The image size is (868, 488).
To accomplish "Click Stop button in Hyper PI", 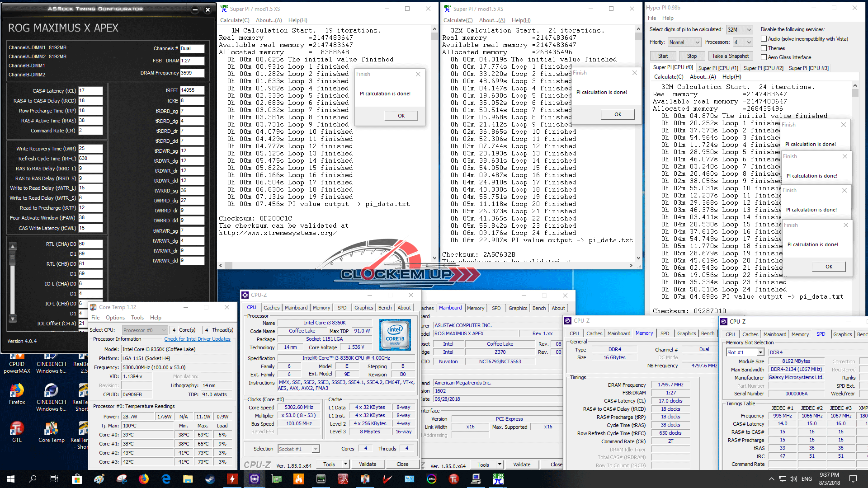I will point(692,56).
